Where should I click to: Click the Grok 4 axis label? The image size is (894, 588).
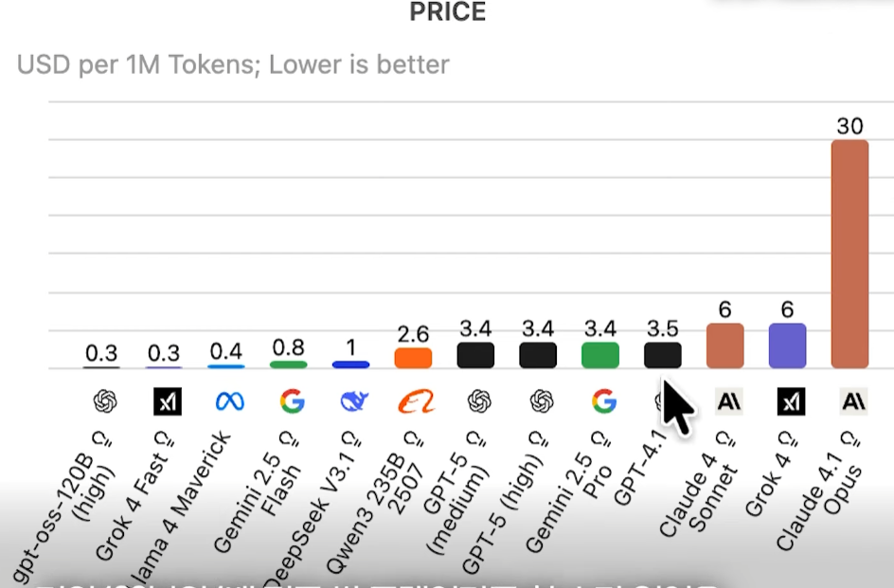point(769,475)
